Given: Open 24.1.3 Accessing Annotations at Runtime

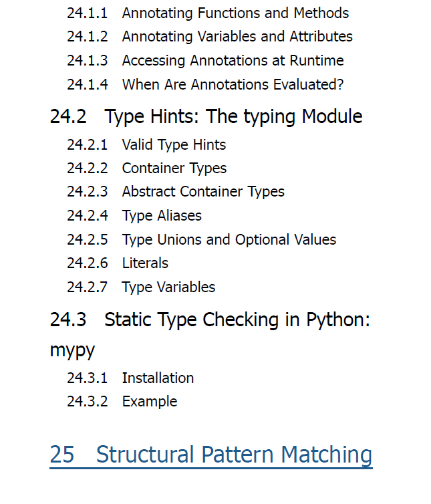Looking at the screenshot, I should tap(205, 60).
